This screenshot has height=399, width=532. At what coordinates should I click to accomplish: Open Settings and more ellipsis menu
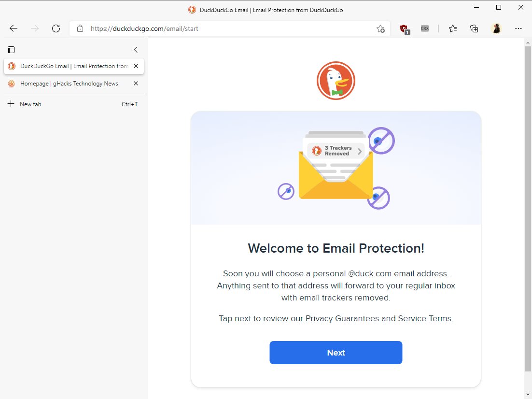[x=518, y=28]
